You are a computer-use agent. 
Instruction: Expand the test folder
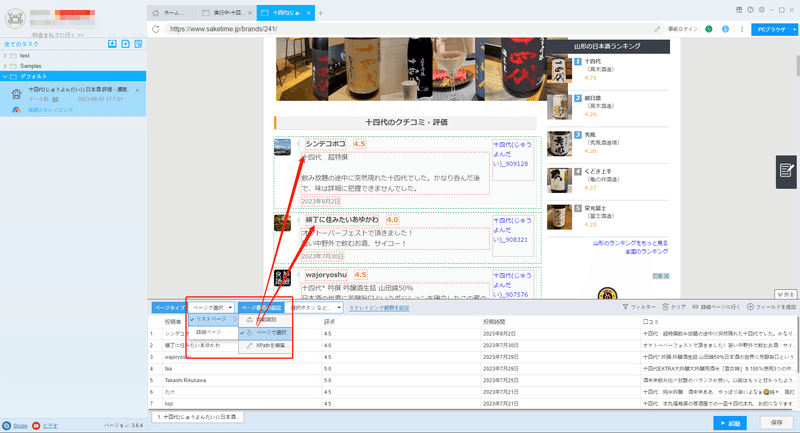click(5, 56)
